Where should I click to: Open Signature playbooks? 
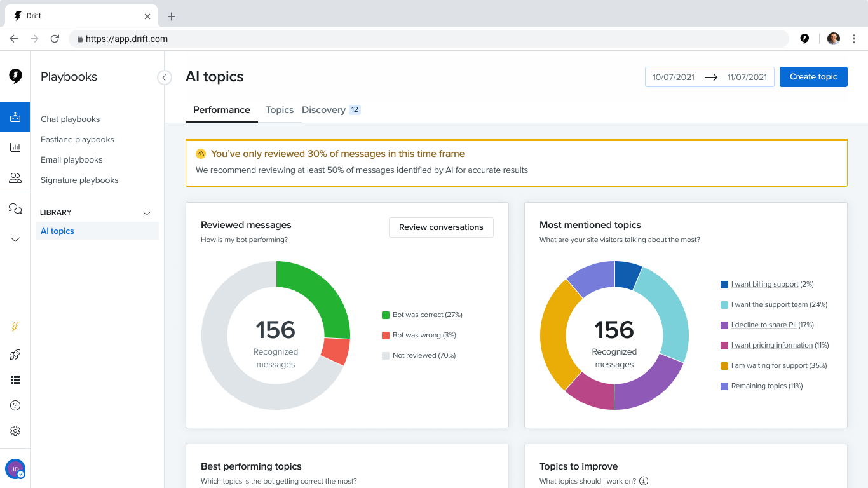pyautogui.click(x=79, y=180)
